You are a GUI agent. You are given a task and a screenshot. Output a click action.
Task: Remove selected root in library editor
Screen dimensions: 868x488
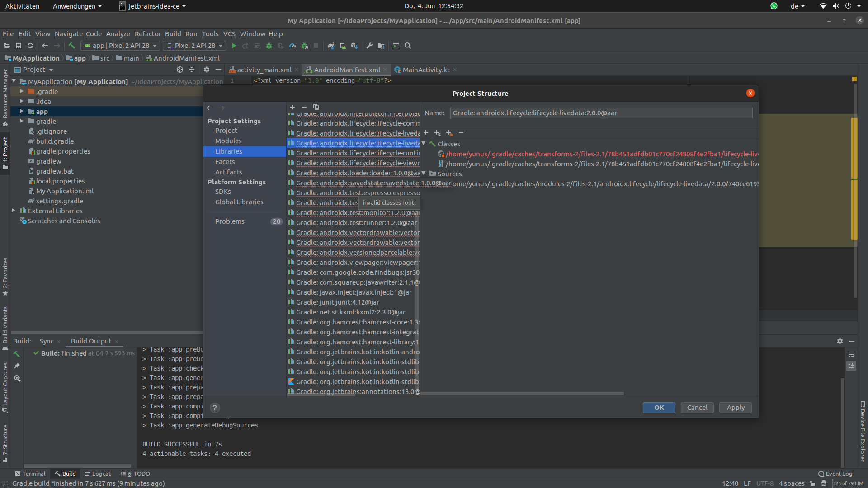[461, 132]
